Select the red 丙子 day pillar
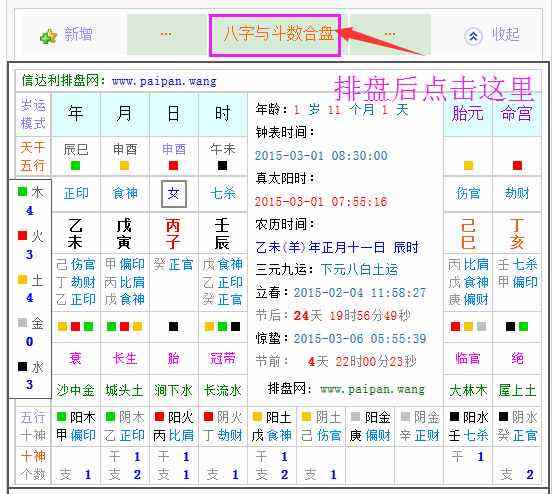553x494 pixels. 174,233
